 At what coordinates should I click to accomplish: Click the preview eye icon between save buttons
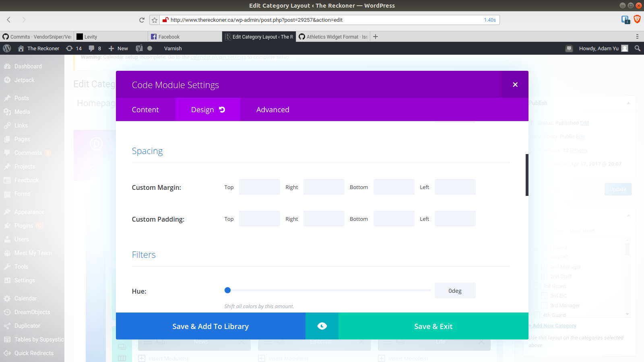pos(322,326)
